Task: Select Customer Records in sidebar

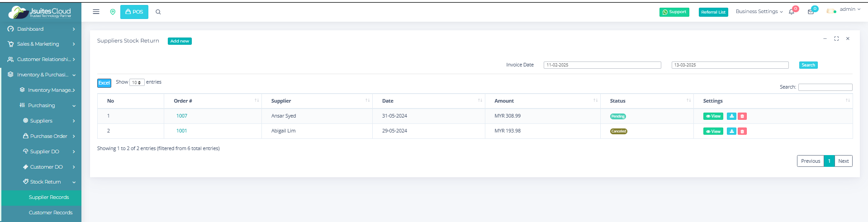Action: pyautogui.click(x=50, y=213)
